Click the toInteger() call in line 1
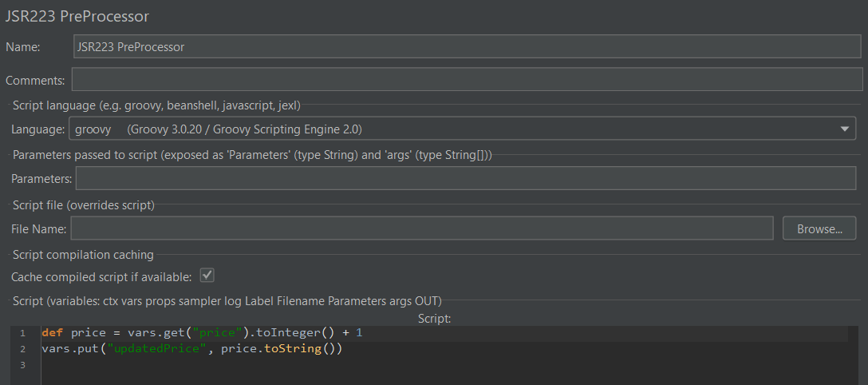This screenshot has width=868, height=385. (x=297, y=333)
